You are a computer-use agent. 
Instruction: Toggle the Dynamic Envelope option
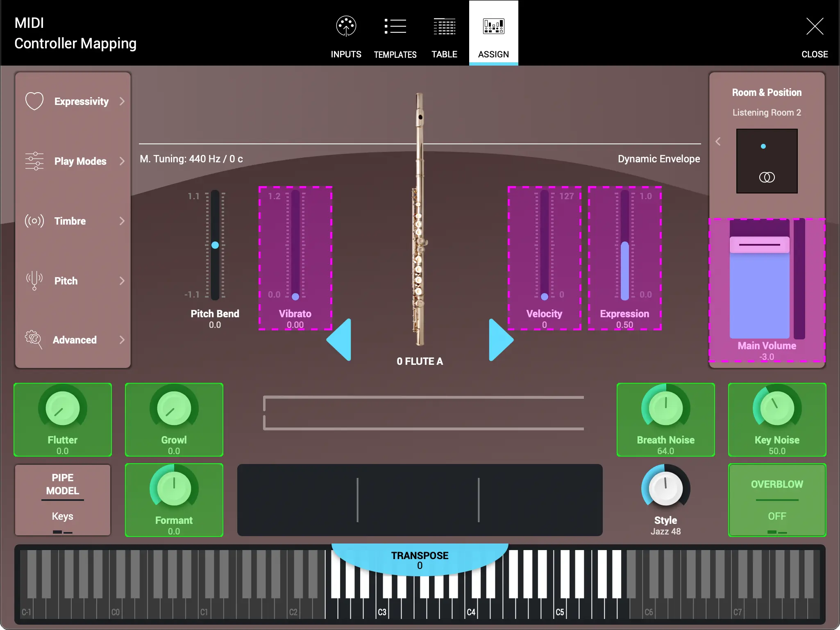pyautogui.click(x=658, y=159)
